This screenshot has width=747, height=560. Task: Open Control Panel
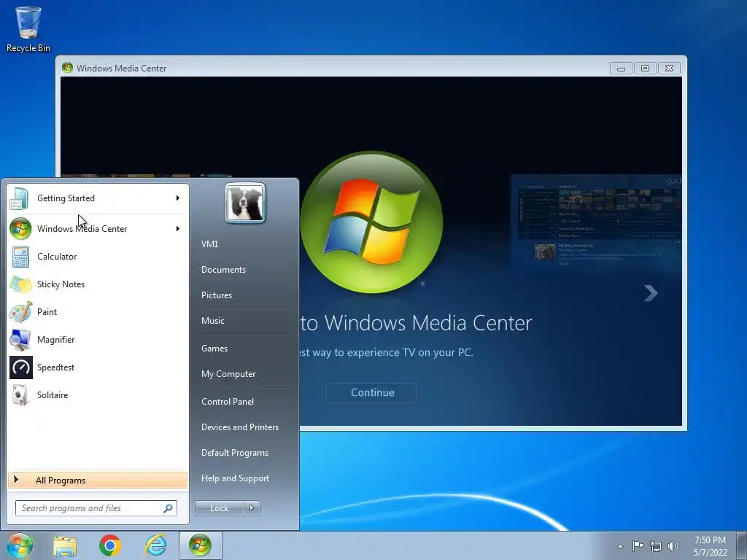click(228, 402)
